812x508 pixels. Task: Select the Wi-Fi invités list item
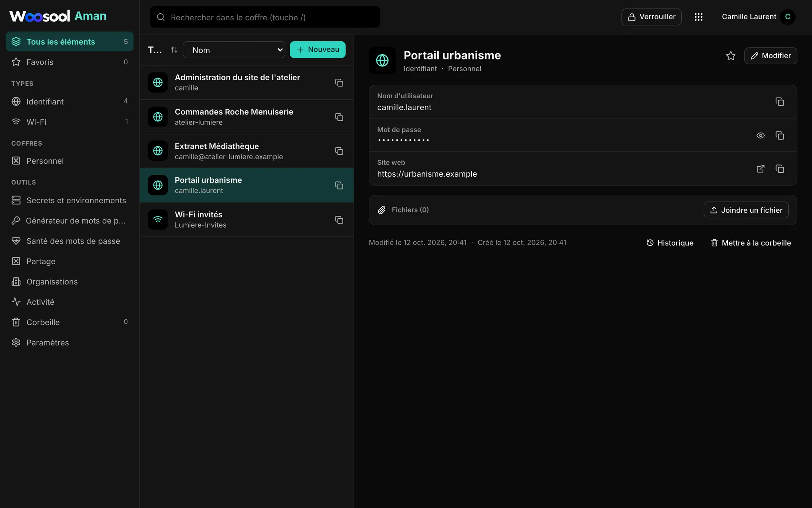tap(247, 219)
